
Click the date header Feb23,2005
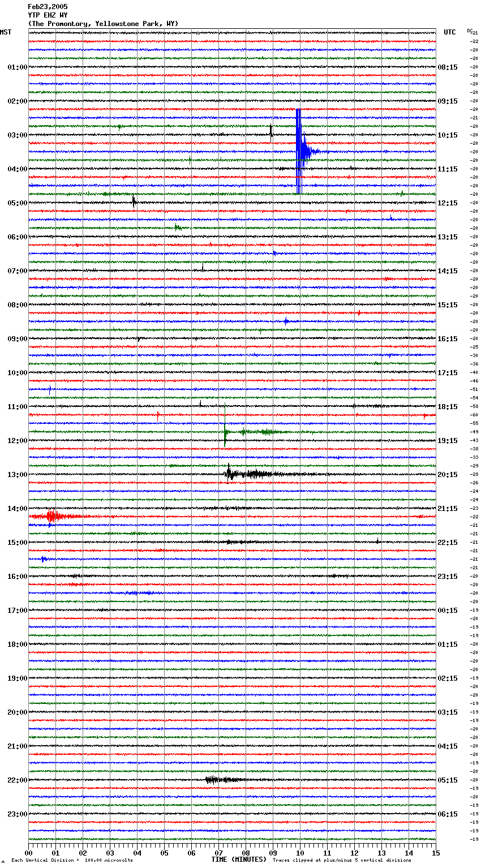pyautogui.click(x=48, y=7)
